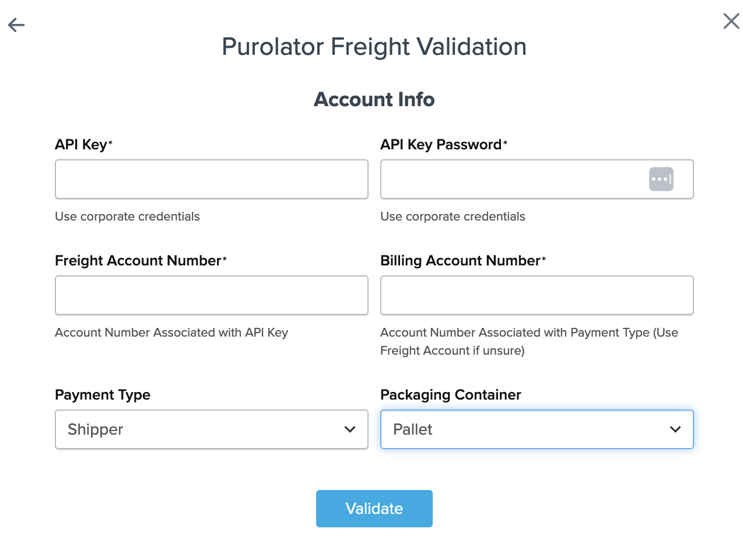Screen dimensions: 743x560
Task: Click the Billing Account Number label
Action: pyautogui.click(x=460, y=261)
